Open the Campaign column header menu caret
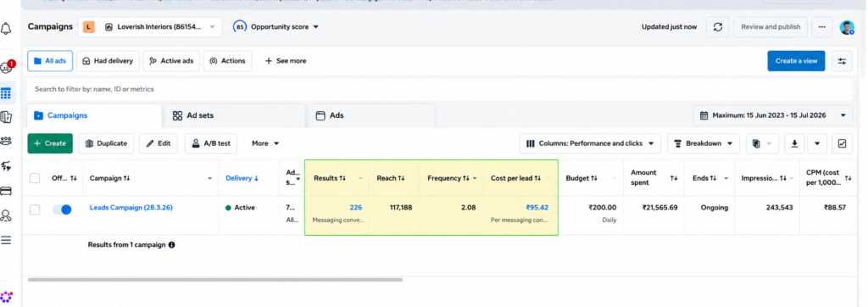This screenshot has height=307, width=868. (x=210, y=178)
